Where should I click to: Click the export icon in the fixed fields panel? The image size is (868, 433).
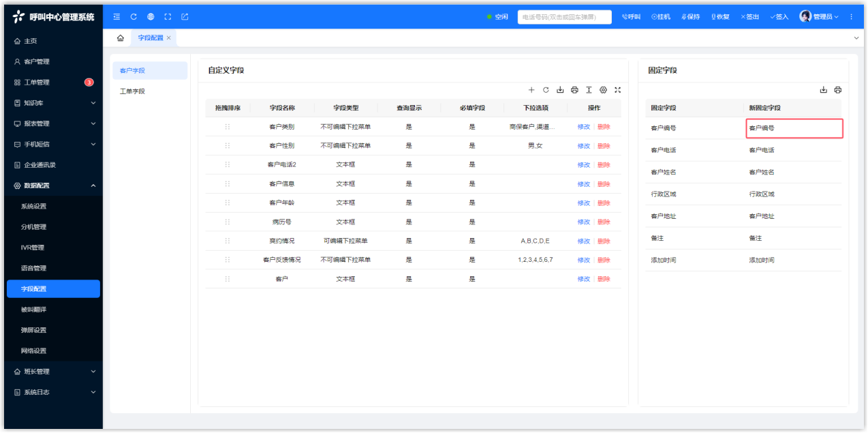(823, 90)
